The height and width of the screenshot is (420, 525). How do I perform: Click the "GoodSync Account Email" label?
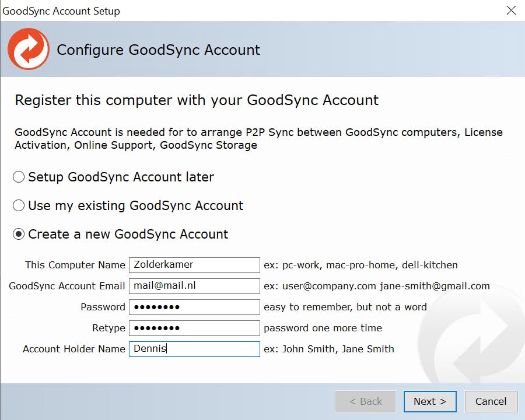tap(67, 286)
